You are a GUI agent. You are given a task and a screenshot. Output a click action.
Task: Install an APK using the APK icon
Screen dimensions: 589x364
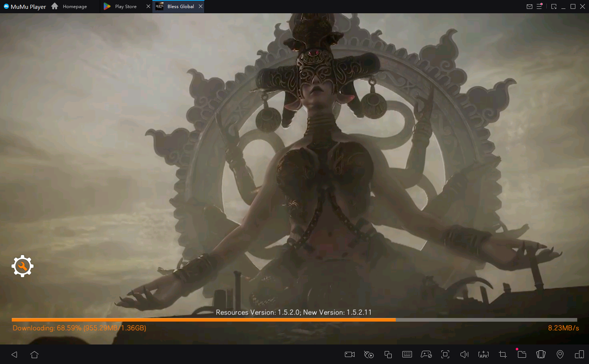[x=483, y=354]
